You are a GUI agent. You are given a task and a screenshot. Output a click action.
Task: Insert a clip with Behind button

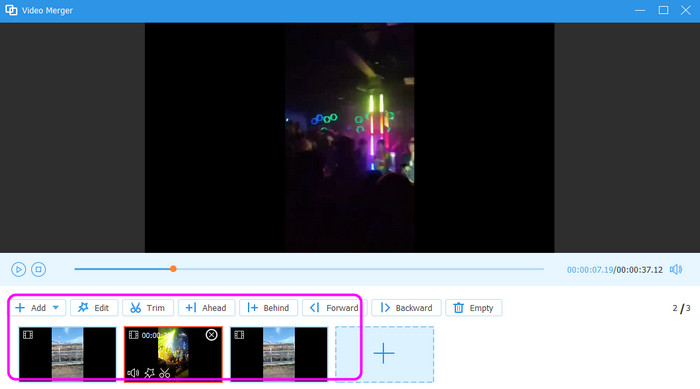268,308
